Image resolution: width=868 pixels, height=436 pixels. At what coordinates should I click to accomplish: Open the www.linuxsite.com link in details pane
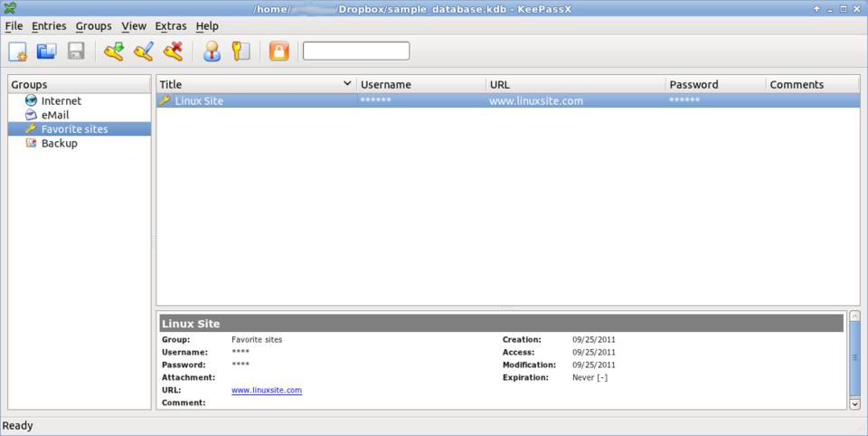[x=266, y=390]
